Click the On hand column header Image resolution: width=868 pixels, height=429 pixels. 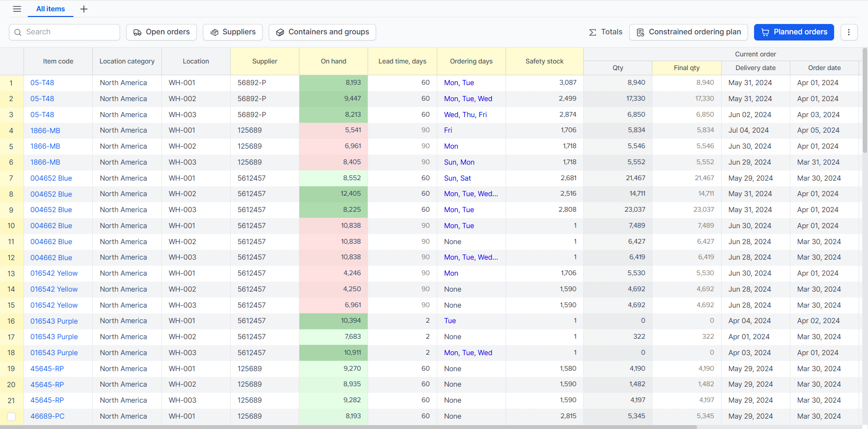(x=333, y=61)
